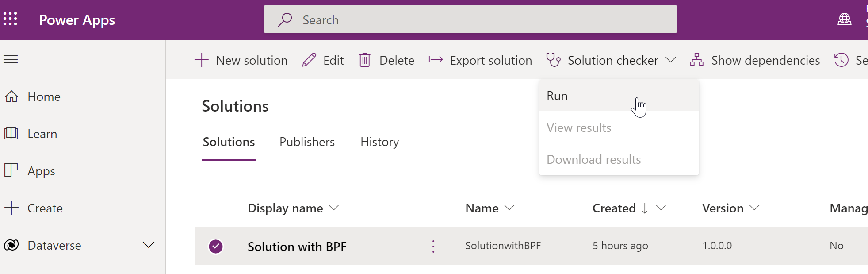
Task: Click the Edit pencil icon
Action: click(309, 60)
